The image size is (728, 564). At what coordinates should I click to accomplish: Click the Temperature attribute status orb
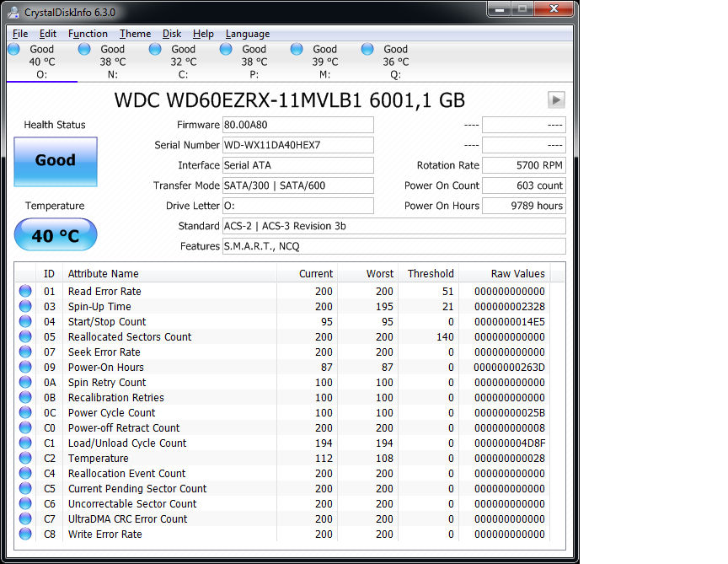25,459
